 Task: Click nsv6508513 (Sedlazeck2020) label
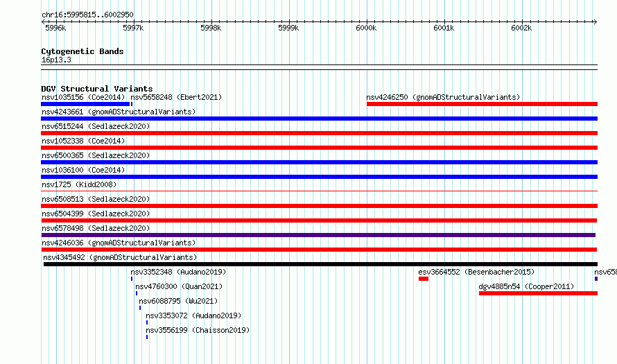[x=96, y=199]
